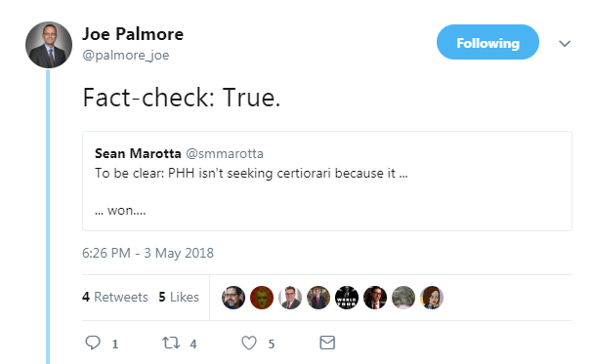
Task: Send tweet via direct message envelope icon
Action: pyautogui.click(x=327, y=343)
